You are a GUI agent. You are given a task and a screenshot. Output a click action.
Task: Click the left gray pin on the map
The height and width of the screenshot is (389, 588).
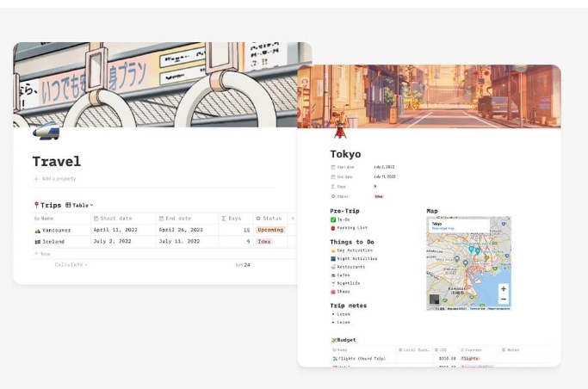457,258
